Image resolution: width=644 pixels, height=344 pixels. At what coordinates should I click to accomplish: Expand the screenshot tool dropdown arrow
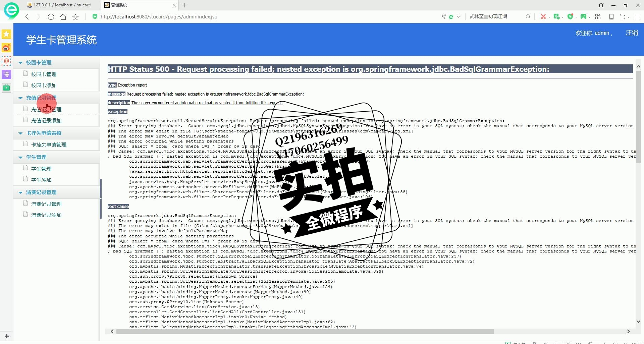(x=549, y=17)
